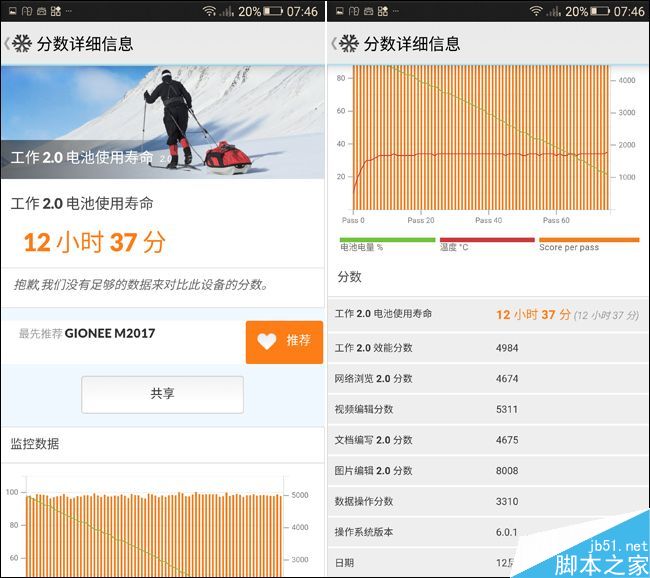Tap the 分数 section heading
Image resolution: width=650 pixels, height=578 pixels.
[x=349, y=277]
